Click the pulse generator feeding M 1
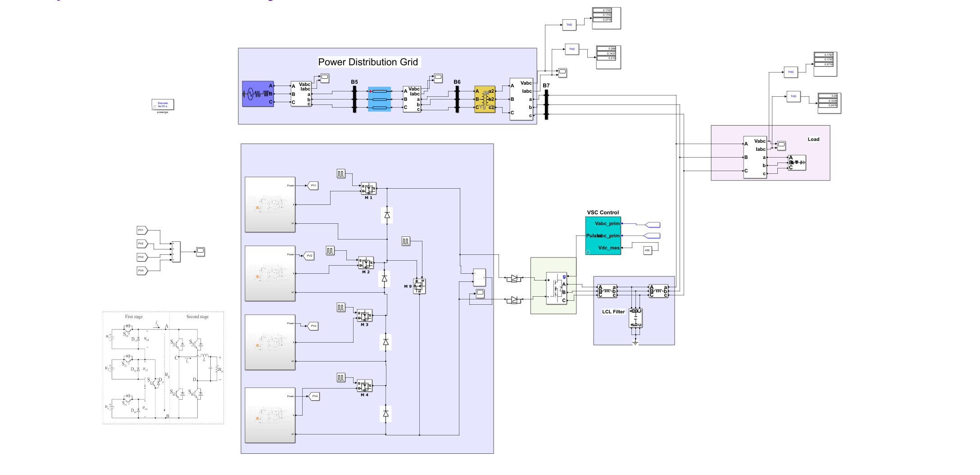980x475 pixels. pos(341,173)
